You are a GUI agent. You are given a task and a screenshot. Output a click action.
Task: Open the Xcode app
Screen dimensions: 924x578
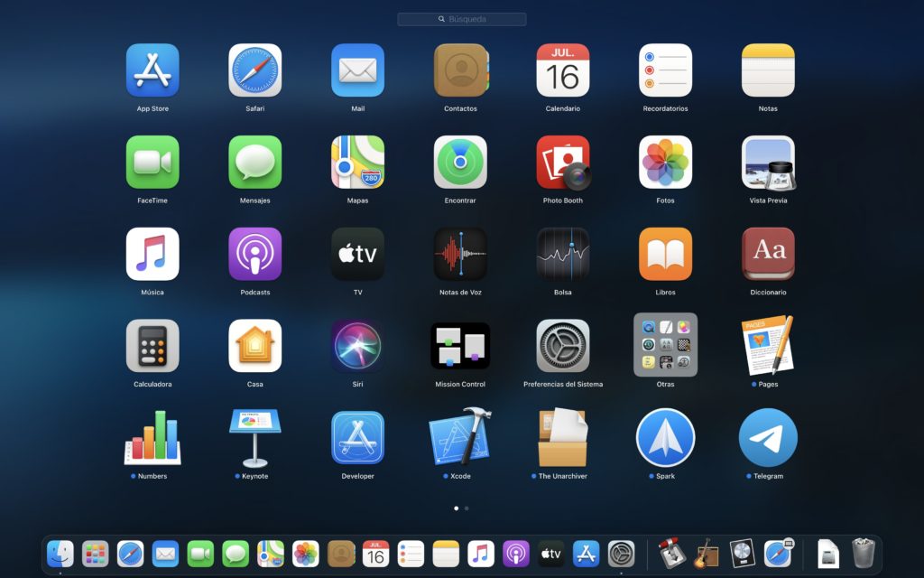click(460, 438)
